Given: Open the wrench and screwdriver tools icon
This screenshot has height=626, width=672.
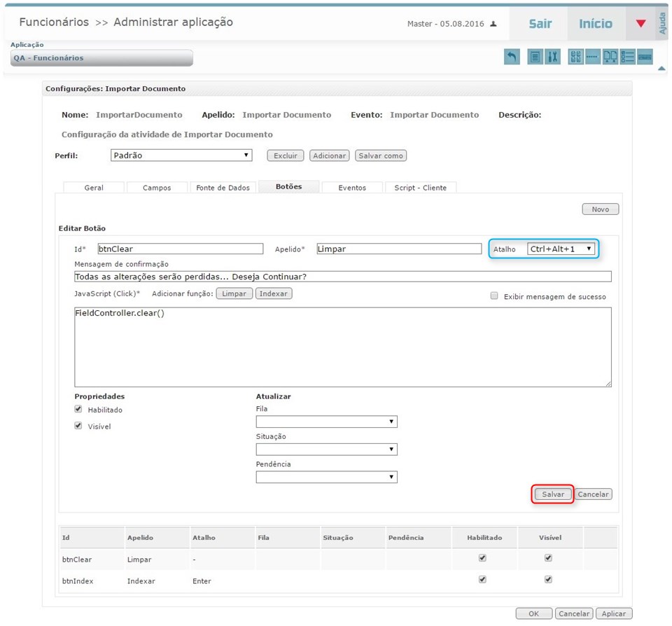Looking at the screenshot, I should coord(552,57).
